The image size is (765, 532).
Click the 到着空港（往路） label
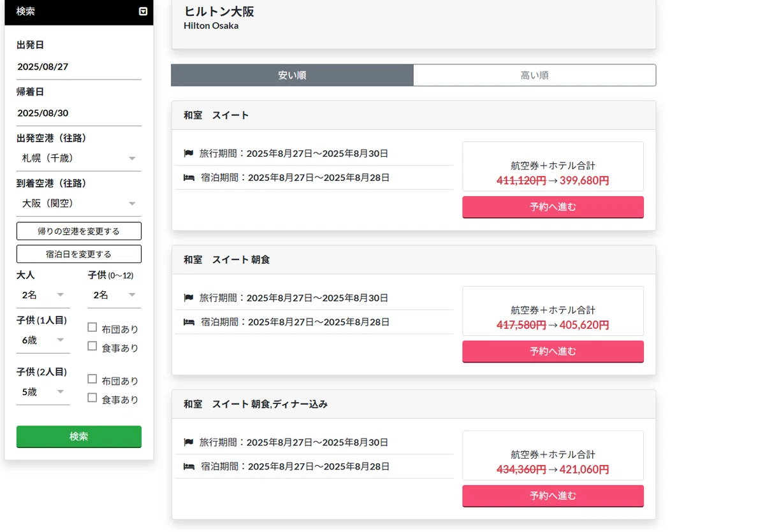pos(52,183)
